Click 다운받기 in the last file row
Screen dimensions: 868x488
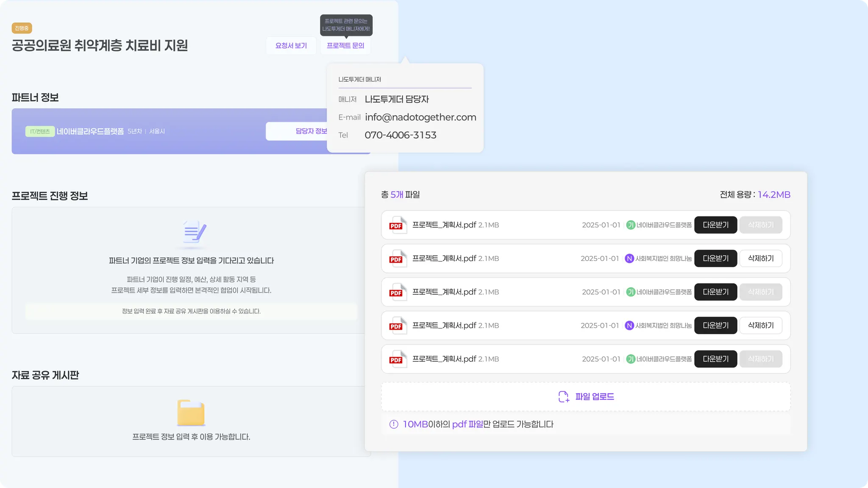715,359
